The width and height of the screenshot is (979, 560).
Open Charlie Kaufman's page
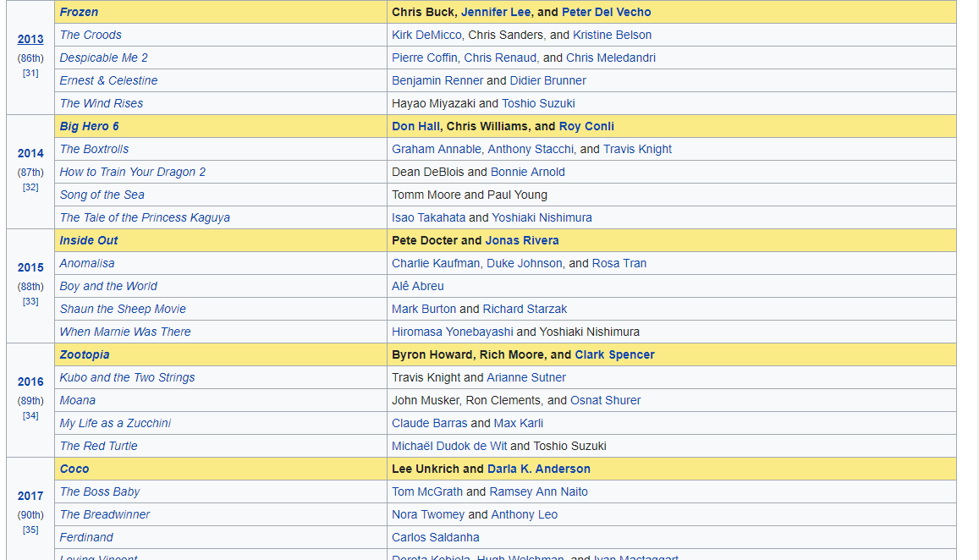[x=436, y=263]
